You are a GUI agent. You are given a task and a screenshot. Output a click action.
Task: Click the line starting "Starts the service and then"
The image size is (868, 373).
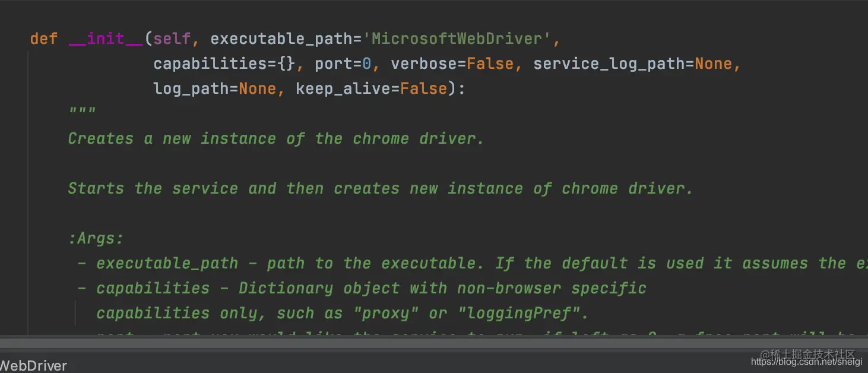[381, 189]
